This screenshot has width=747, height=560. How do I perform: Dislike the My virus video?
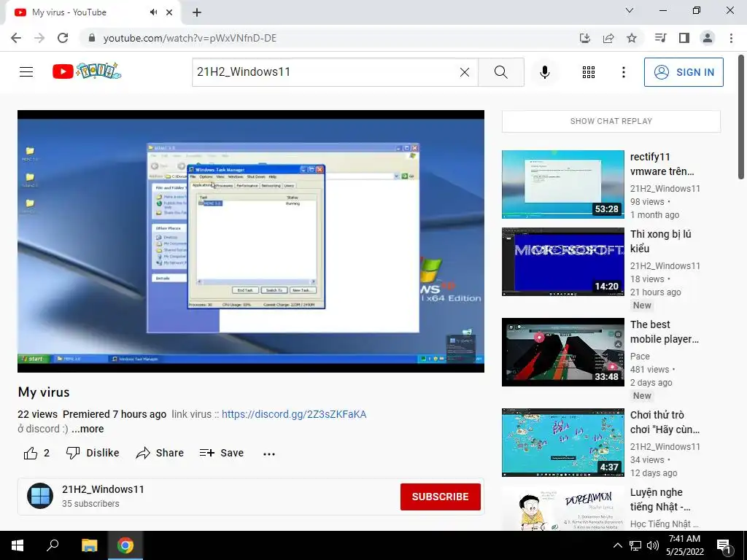pyautogui.click(x=93, y=453)
